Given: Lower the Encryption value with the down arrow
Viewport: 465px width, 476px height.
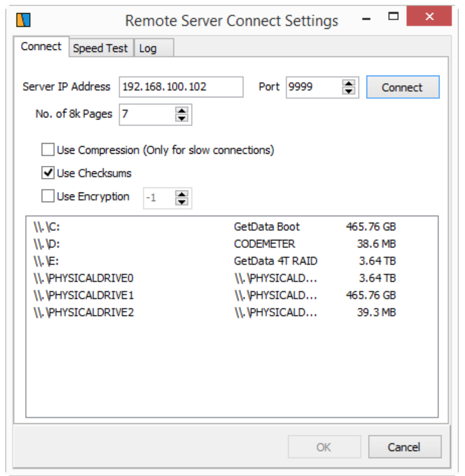Looking at the screenshot, I should coord(182,202).
